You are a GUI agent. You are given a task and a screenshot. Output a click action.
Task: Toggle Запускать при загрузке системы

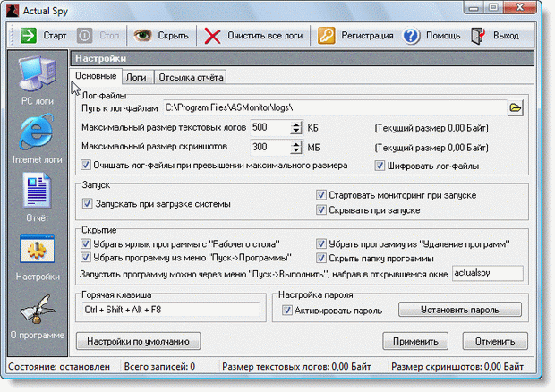(87, 203)
